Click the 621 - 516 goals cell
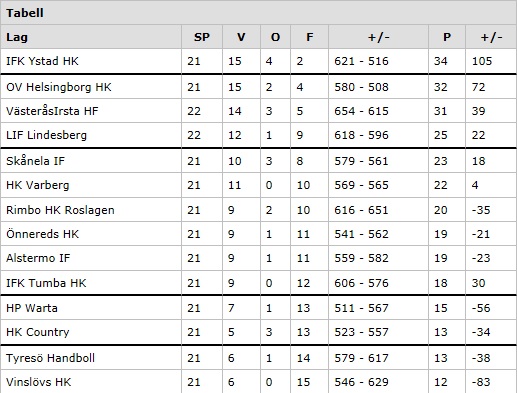 pyautogui.click(x=361, y=61)
